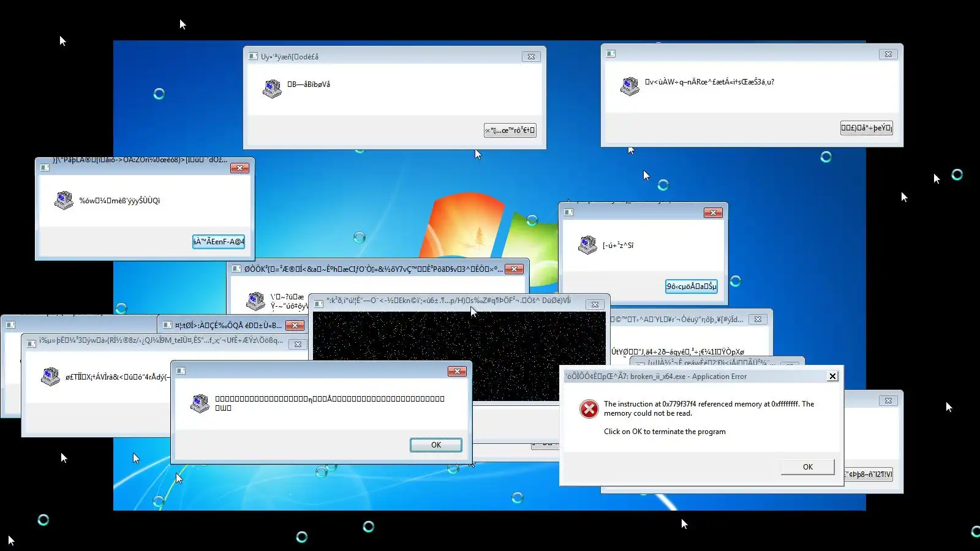
Task: Click the message text starting with 'ø£TÏÍ'
Action: (116, 377)
